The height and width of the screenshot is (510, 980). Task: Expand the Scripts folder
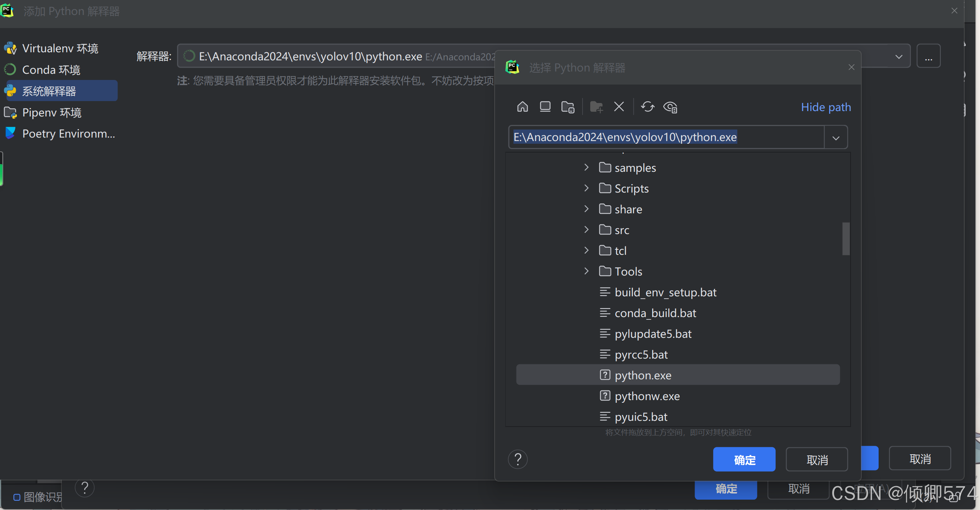586,188
